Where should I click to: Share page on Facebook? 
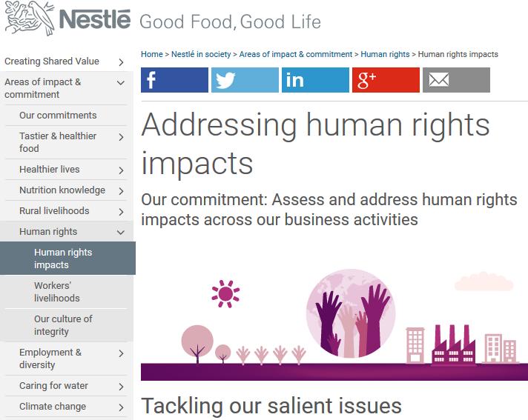tap(174, 80)
